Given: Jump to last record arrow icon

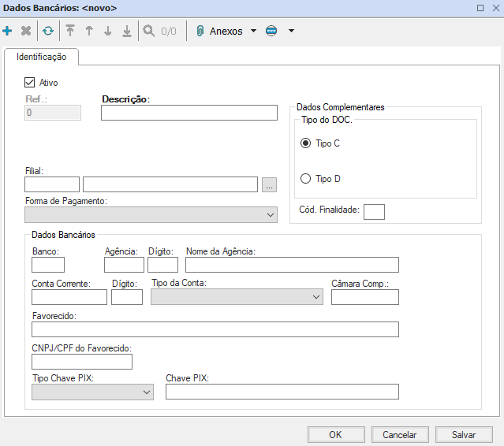Looking at the screenshot, I should point(127,32).
